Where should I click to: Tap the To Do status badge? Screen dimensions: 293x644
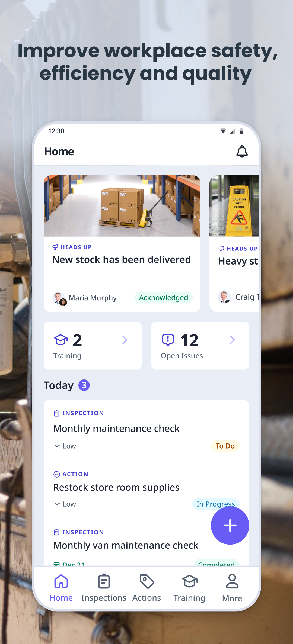pos(225,446)
